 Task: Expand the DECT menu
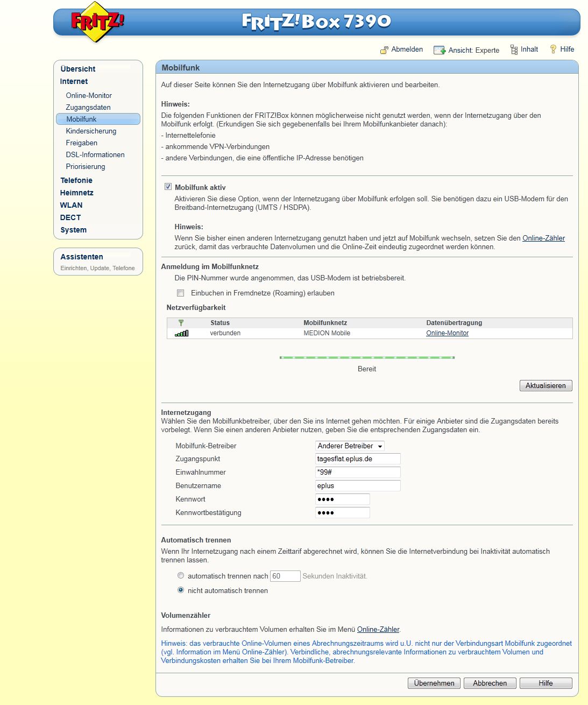tap(70, 217)
